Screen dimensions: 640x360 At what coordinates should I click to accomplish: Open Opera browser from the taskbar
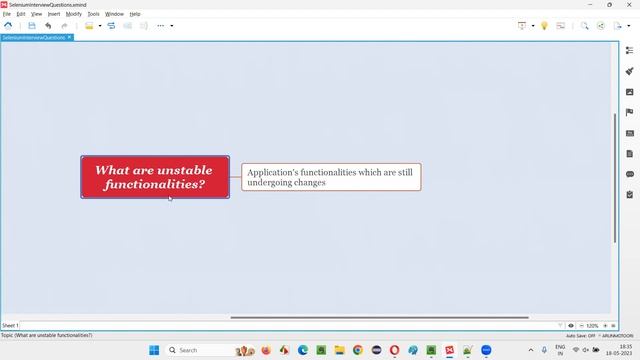point(394,350)
